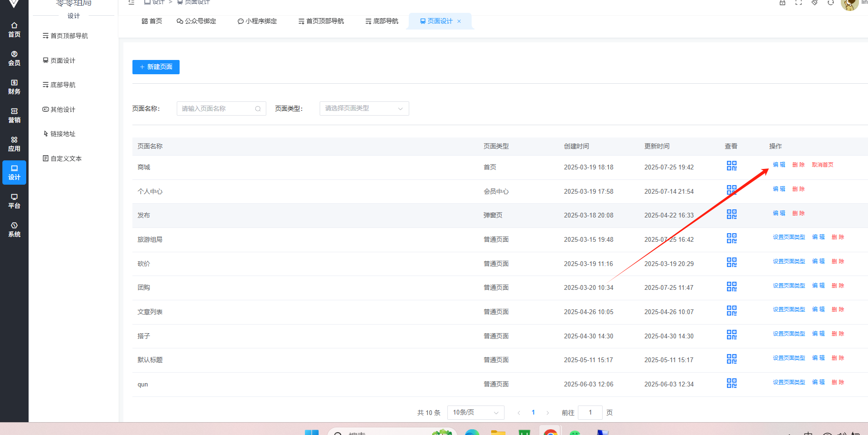Click the refresh icon in top header
868x435 pixels.
click(x=831, y=2)
